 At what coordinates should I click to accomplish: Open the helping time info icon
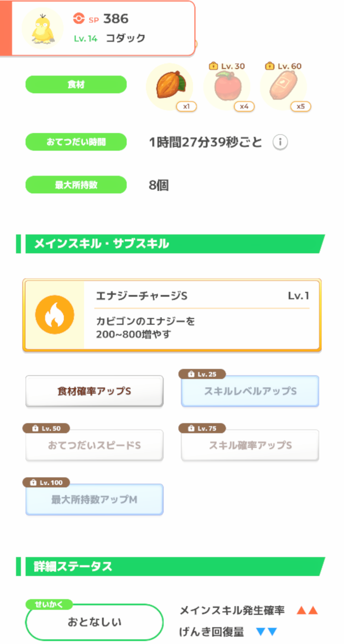(280, 142)
